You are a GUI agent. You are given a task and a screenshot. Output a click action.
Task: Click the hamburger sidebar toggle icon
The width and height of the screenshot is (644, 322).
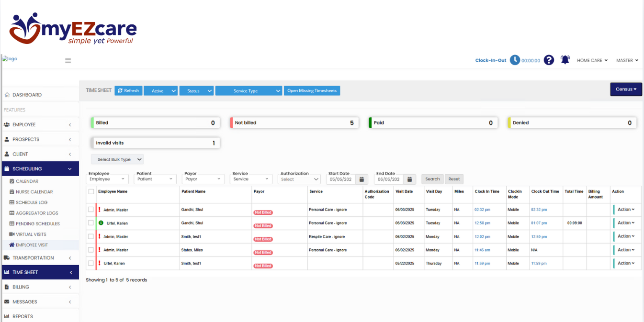[x=68, y=60]
